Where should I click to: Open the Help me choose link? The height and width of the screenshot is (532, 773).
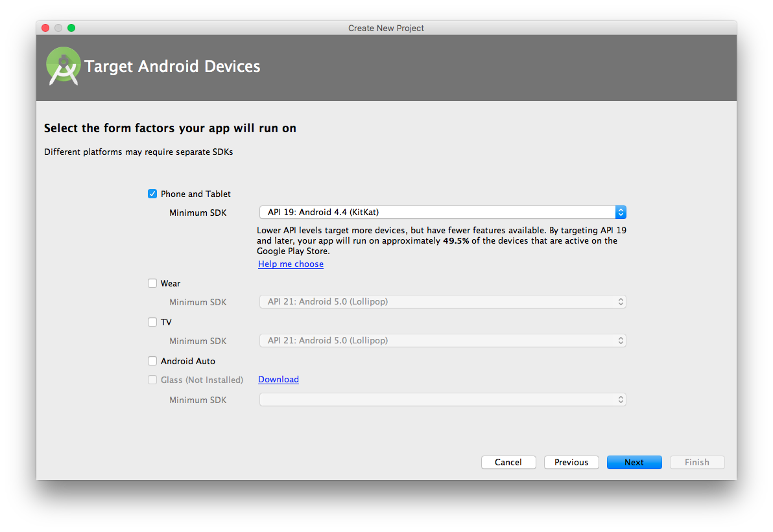pyautogui.click(x=291, y=264)
